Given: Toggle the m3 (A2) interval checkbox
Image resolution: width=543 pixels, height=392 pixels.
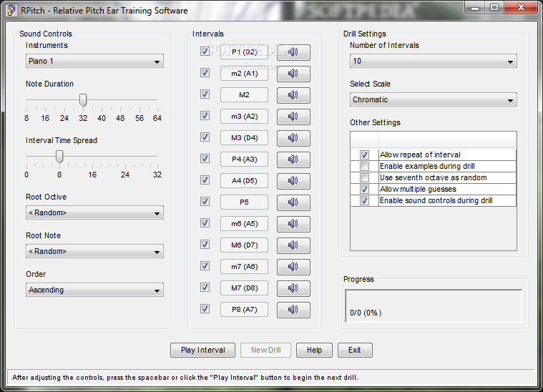Looking at the screenshot, I should click(205, 116).
